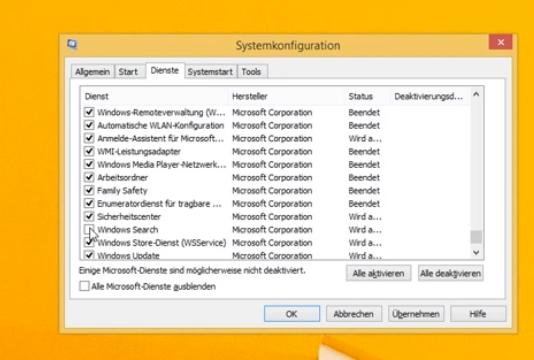Uncheck the Arbeitsordner checkbox
Image resolution: width=534 pixels, height=360 pixels.
(x=89, y=177)
